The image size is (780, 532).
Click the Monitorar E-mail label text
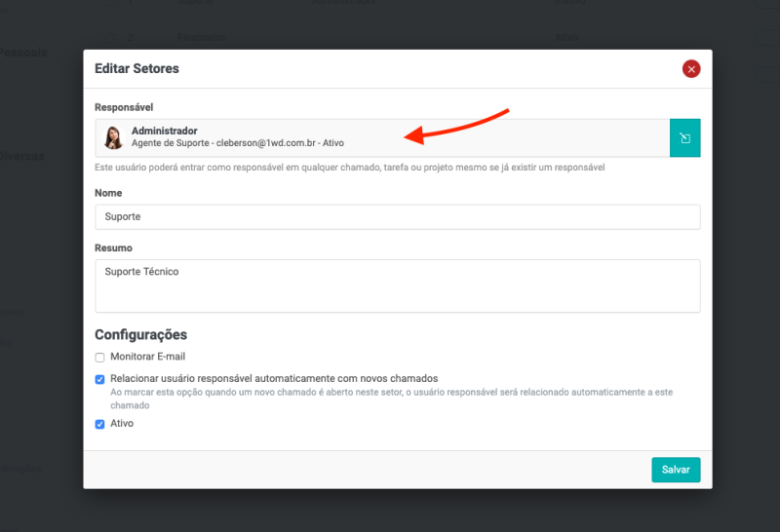(x=147, y=357)
